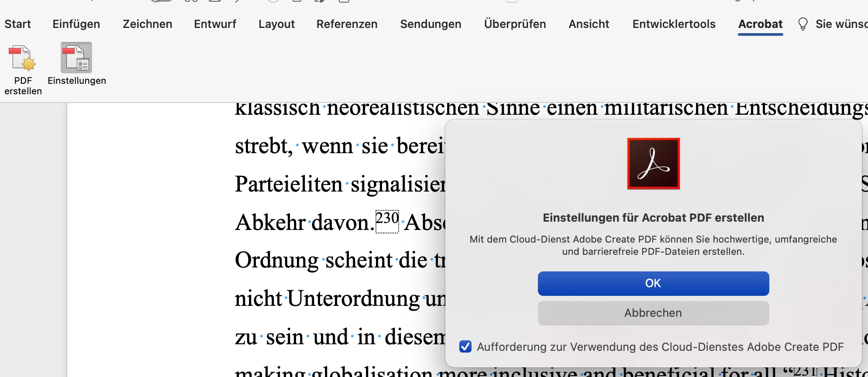Screen dimensions: 868x377
Task: Click footnote reference 230 in document
Action: pos(387,221)
